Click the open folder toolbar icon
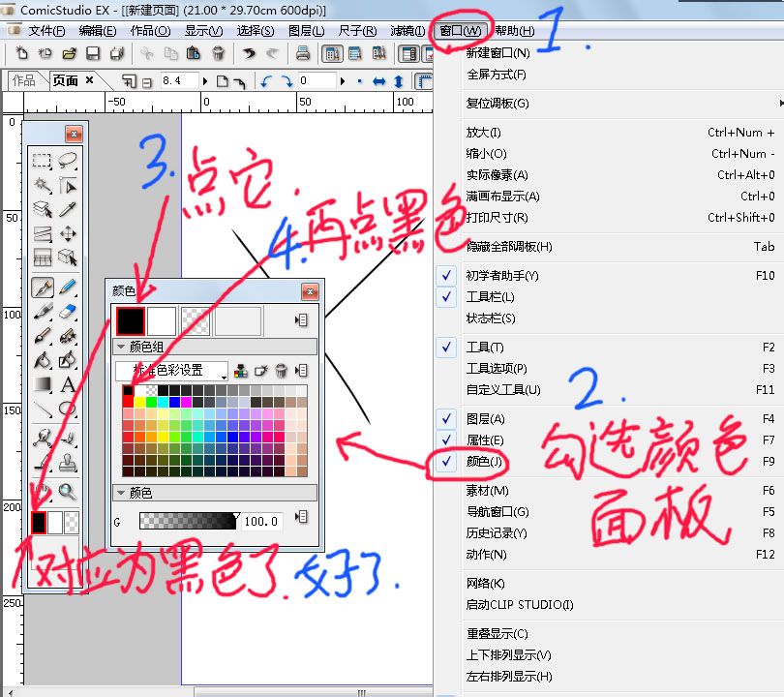This screenshot has height=697, width=784. [69, 53]
